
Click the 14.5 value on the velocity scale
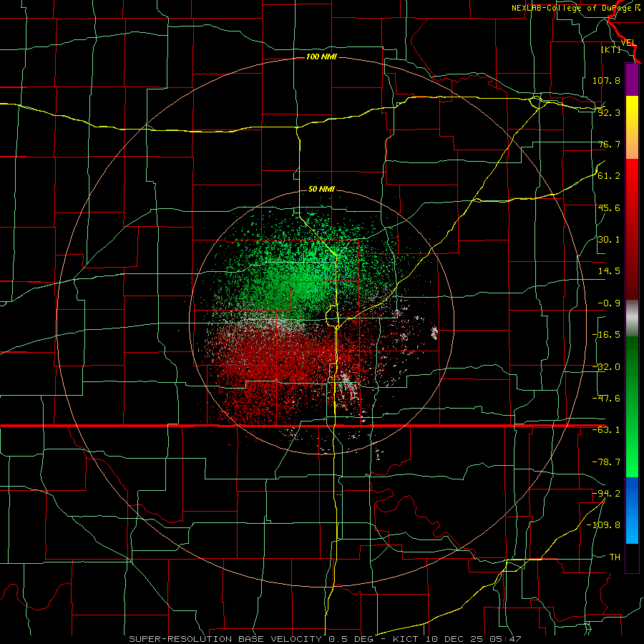[x=609, y=271]
